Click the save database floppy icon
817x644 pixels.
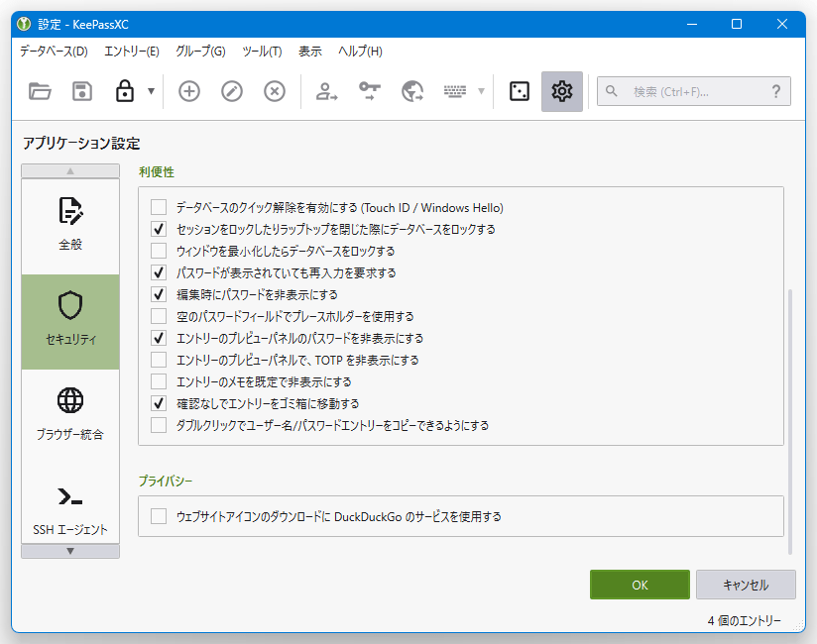coord(82,91)
